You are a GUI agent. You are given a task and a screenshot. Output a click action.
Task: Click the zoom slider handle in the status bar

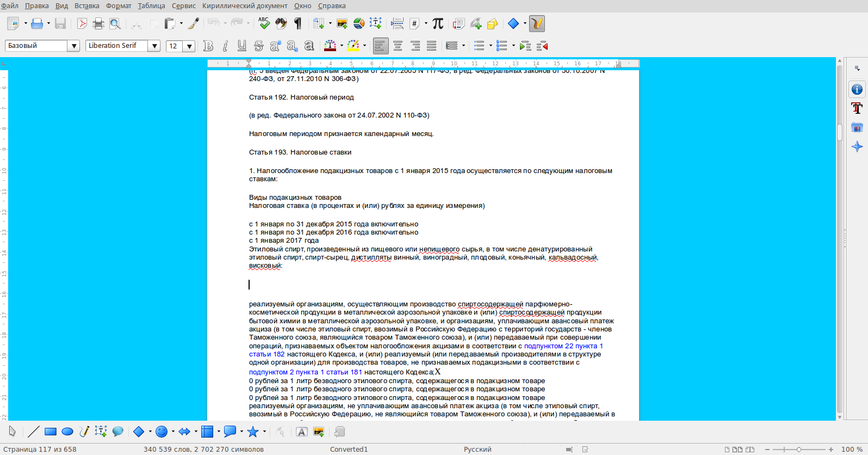pos(799,450)
